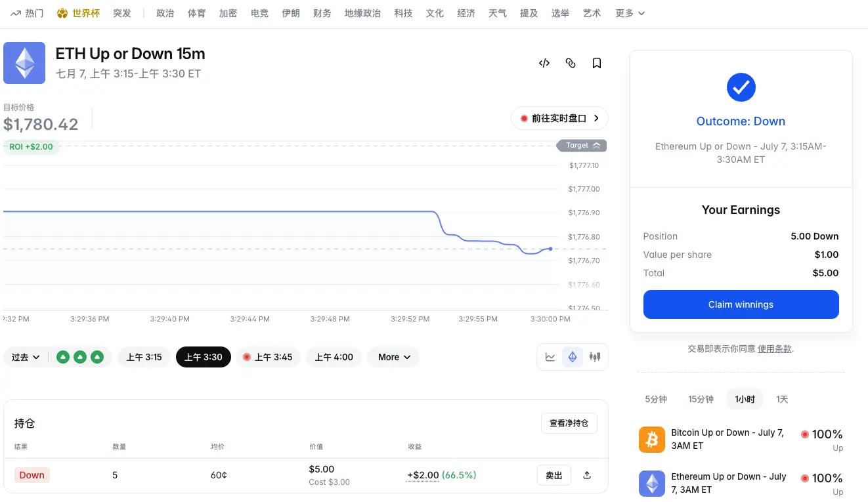
Task: Click the 查看净持仓 button
Action: (569, 423)
